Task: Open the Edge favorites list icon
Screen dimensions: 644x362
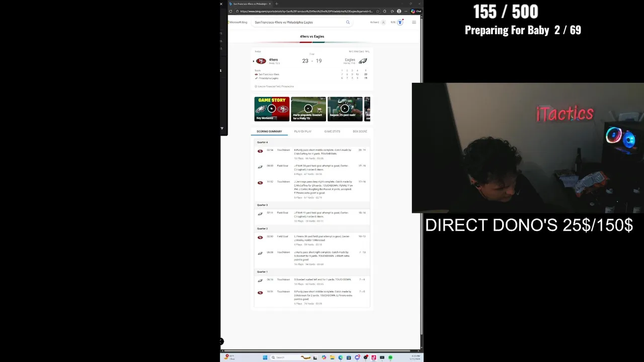Action: coord(392,11)
